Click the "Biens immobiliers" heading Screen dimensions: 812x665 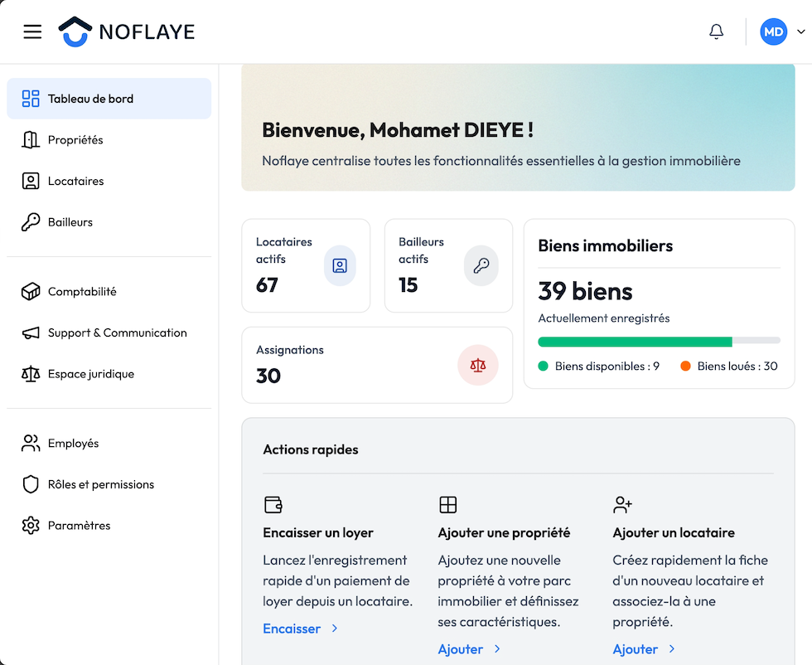coord(606,245)
